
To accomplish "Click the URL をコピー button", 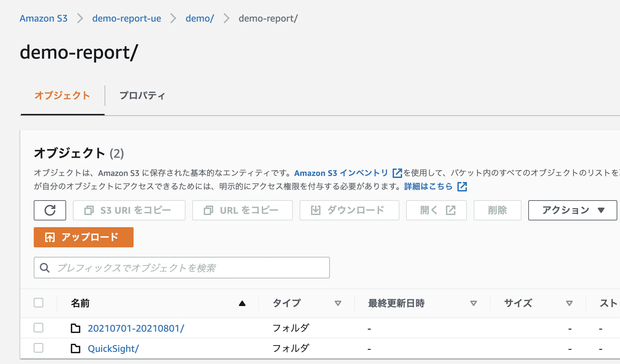I will click(243, 210).
